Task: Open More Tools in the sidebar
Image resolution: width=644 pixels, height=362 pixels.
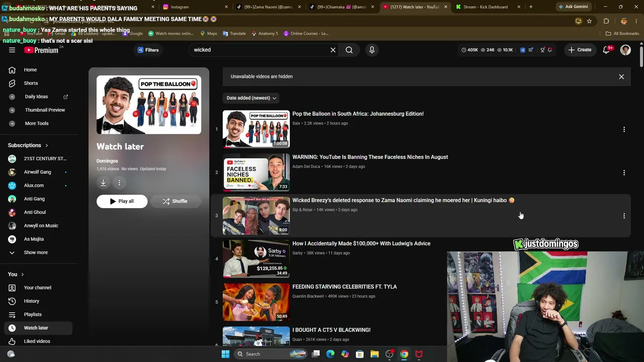Action: point(39,124)
